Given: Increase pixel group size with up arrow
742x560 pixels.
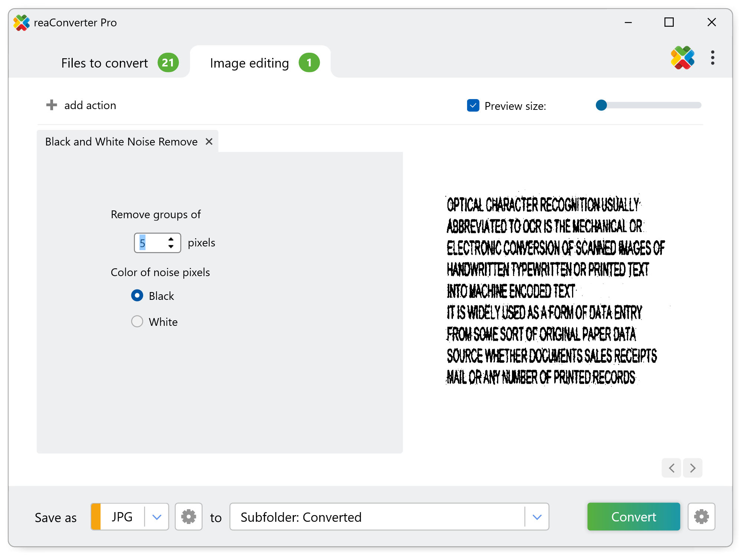Looking at the screenshot, I should (x=171, y=239).
